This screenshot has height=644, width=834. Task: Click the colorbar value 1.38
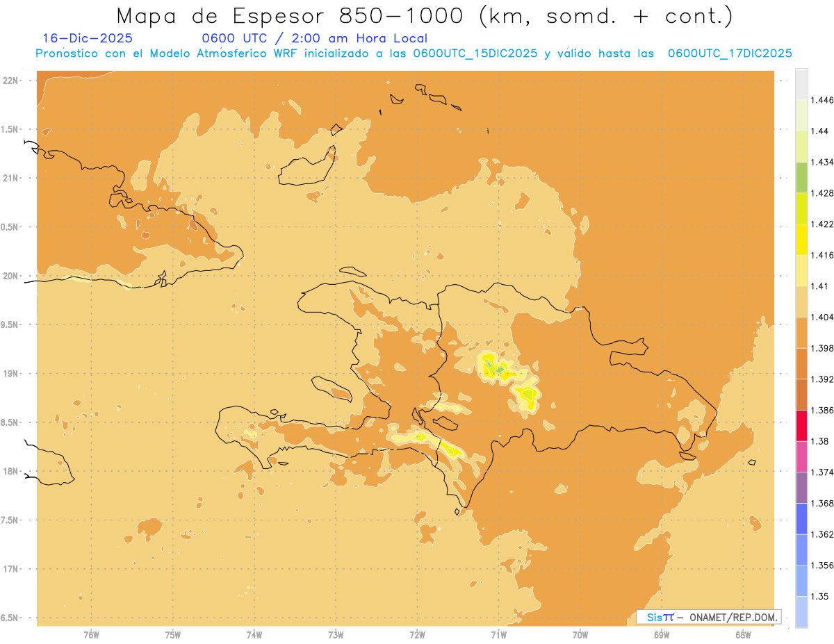point(820,441)
